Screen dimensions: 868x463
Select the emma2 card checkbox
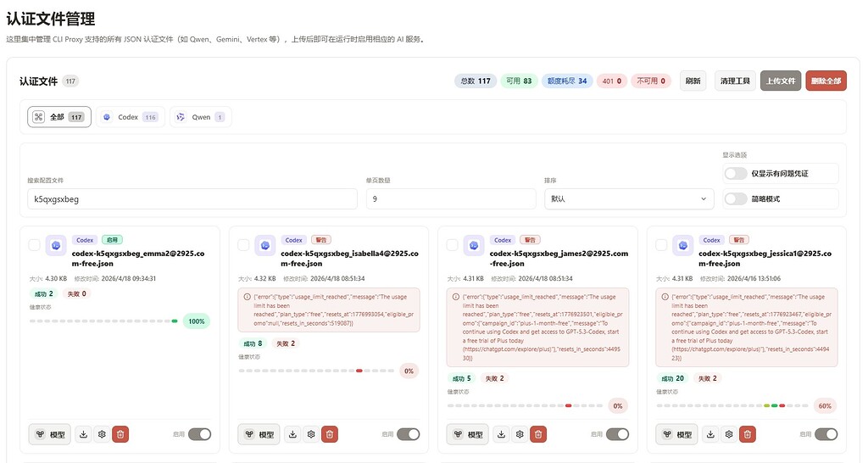pyautogui.click(x=34, y=245)
